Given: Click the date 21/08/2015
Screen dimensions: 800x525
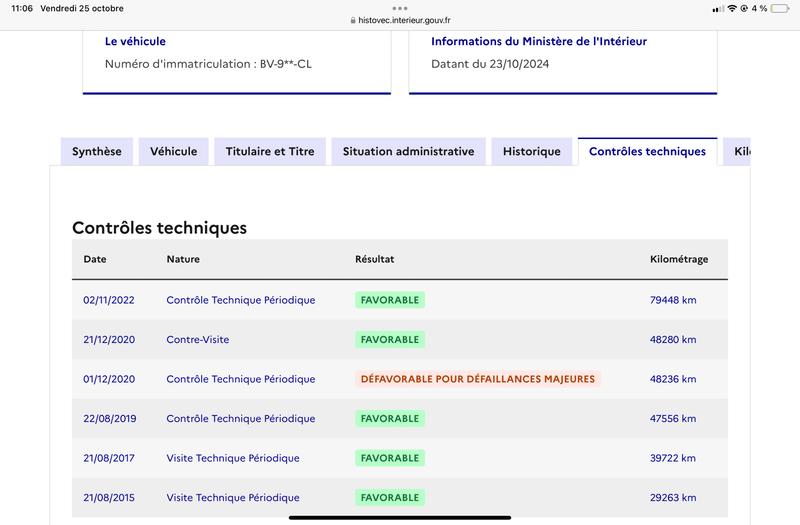Looking at the screenshot, I should point(109,497).
